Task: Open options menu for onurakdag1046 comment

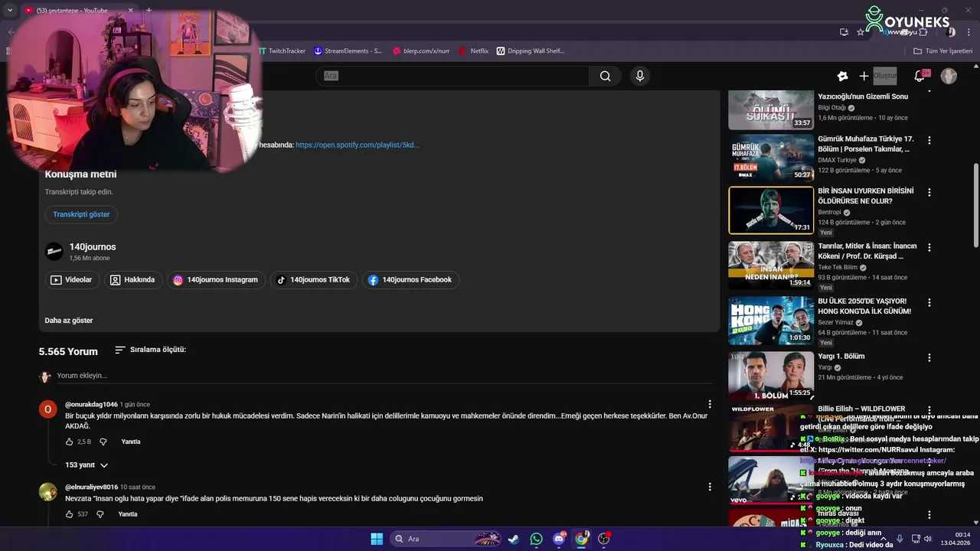Action: pyautogui.click(x=710, y=404)
